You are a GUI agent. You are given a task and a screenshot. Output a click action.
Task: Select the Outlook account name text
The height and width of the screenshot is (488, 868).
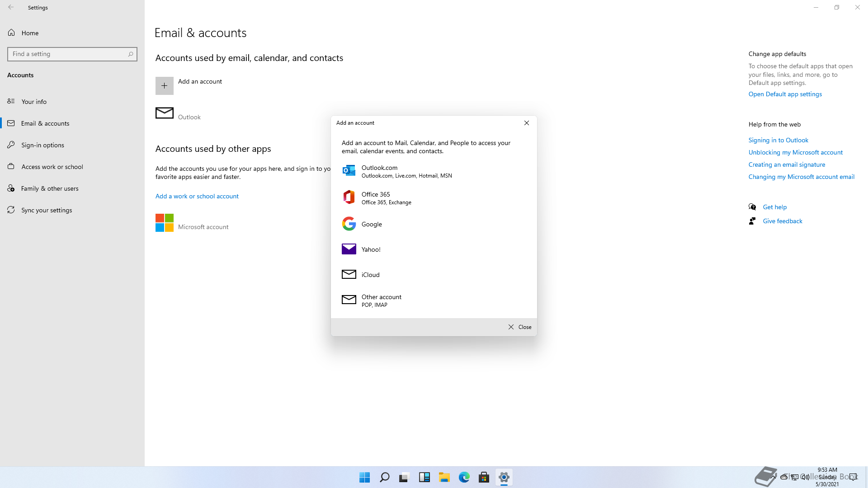[x=189, y=117]
